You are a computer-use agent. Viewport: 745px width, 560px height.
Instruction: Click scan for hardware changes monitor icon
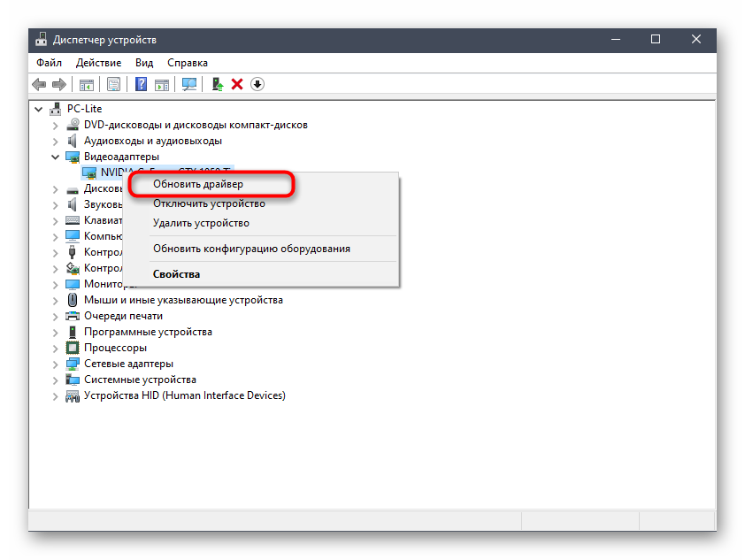tap(188, 84)
